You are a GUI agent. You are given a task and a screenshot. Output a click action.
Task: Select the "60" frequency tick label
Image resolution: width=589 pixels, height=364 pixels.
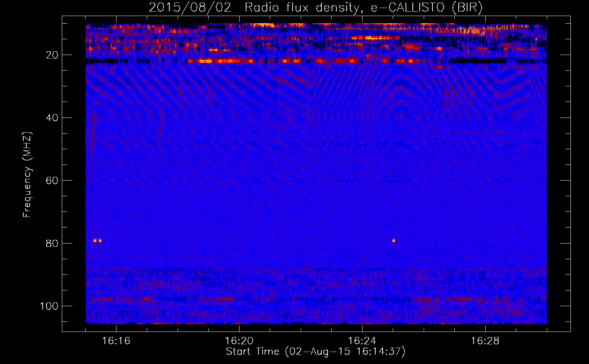[52, 181]
